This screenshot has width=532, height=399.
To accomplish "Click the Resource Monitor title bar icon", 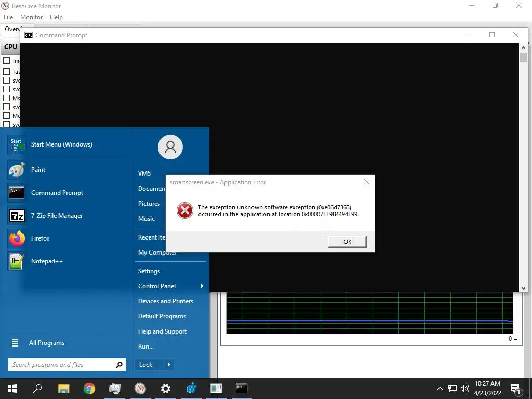I will pos(5,6).
